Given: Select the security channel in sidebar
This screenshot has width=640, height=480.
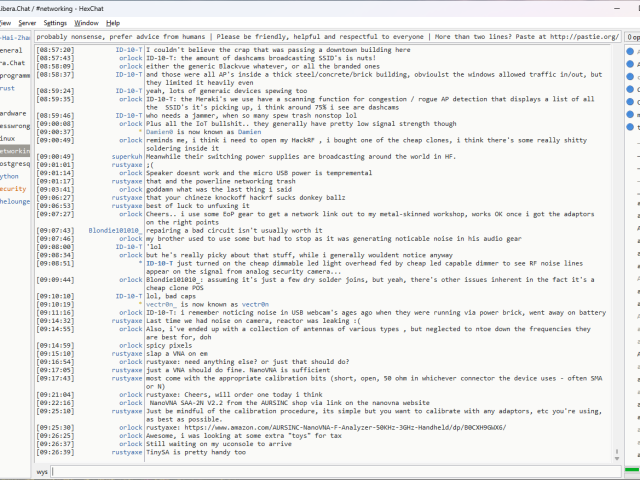Looking at the screenshot, I should point(13,188).
